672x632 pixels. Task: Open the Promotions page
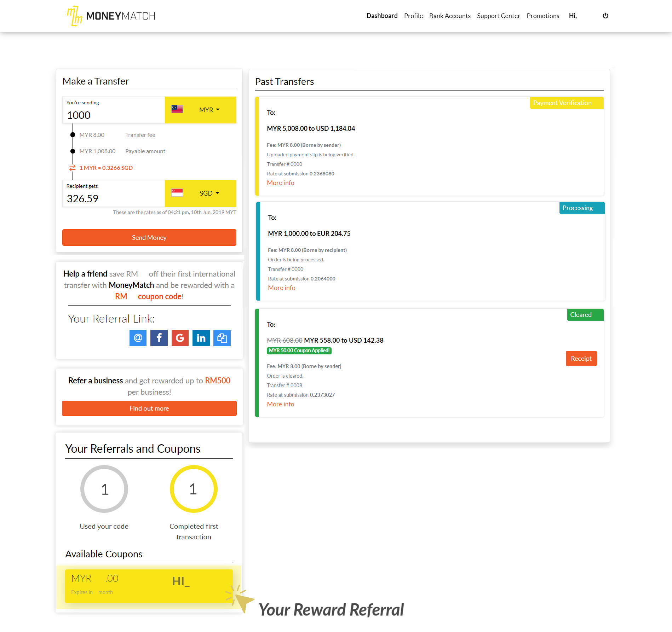[542, 16]
